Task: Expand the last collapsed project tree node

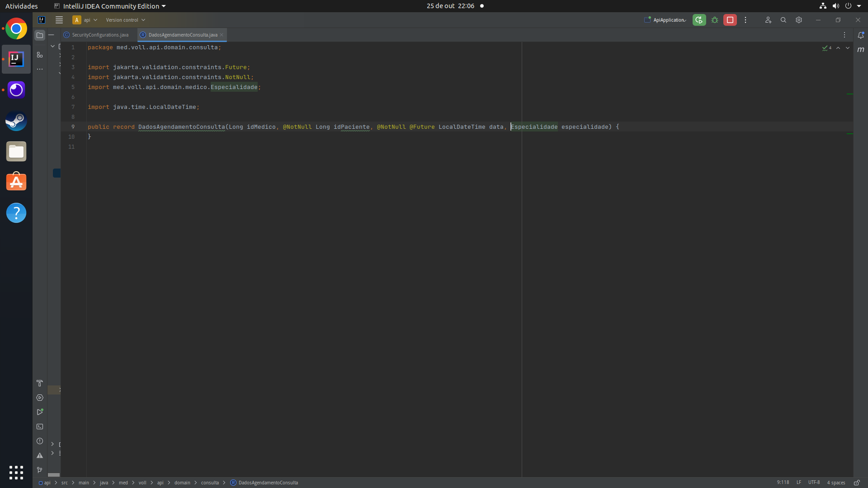Action: coord(52,453)
